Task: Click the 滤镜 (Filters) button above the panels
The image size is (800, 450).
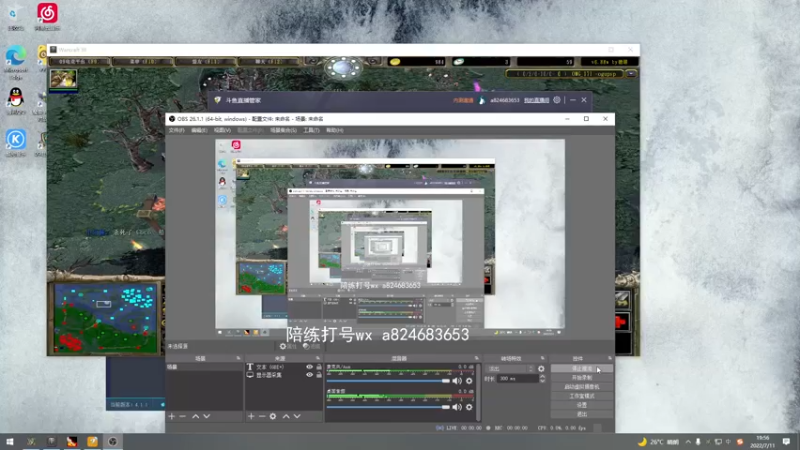Action: point(311,346)
